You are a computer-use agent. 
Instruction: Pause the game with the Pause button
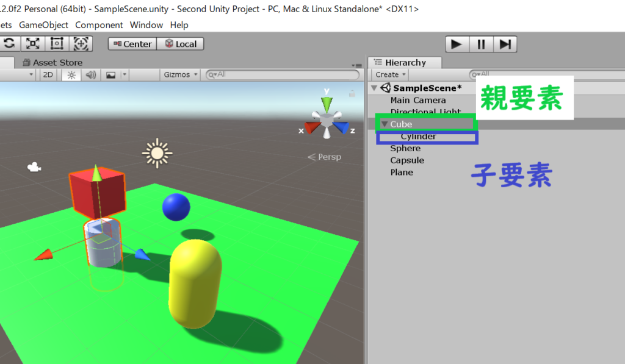[x=481, y=44]
